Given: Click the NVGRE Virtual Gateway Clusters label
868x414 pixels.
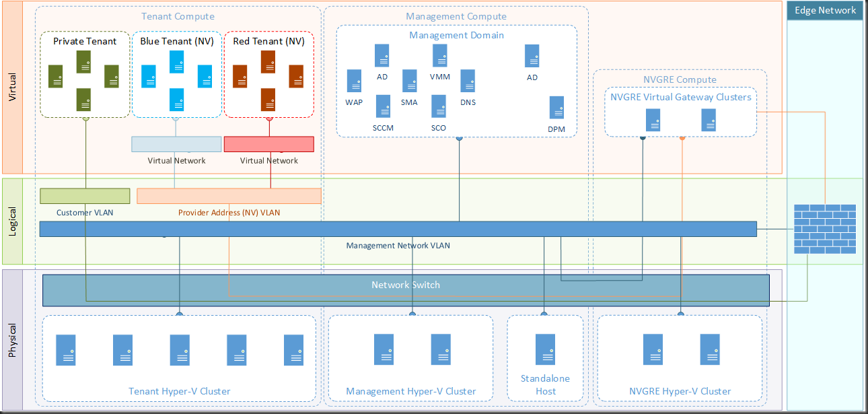Looking at the screenshot, I should (680, 97).
